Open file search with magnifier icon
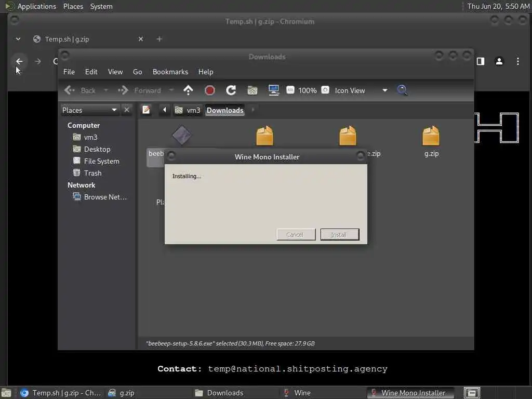Viewport: 532px width, 399px height. click(x=403, y=90)
